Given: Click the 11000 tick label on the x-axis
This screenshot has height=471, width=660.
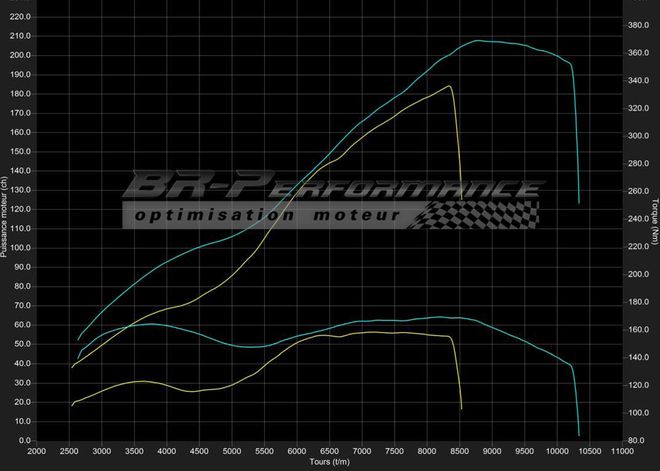Looking at the screenshot, I should tap(621, 452).
